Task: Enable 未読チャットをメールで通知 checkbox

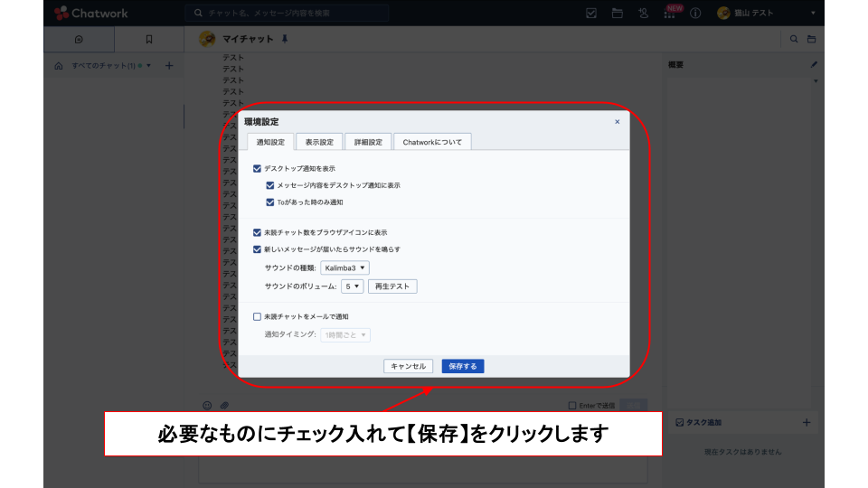Action: point(258,316)
